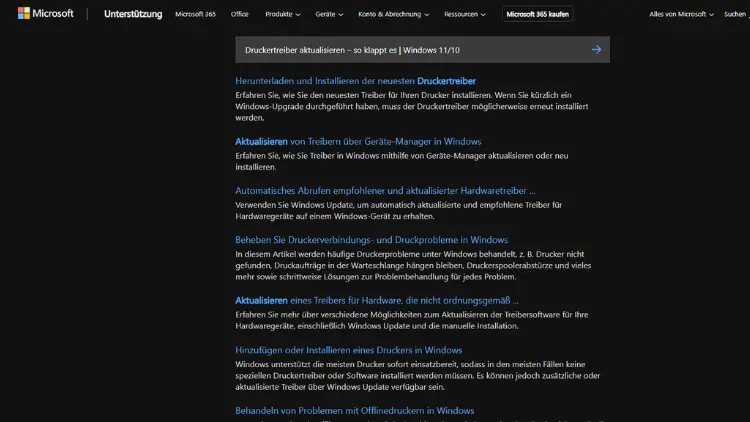Click description text starting 'Erfahren Sie, wie Sie Treiber in Windows mithilfe'
750x422 pixels.
click(402, 161)
